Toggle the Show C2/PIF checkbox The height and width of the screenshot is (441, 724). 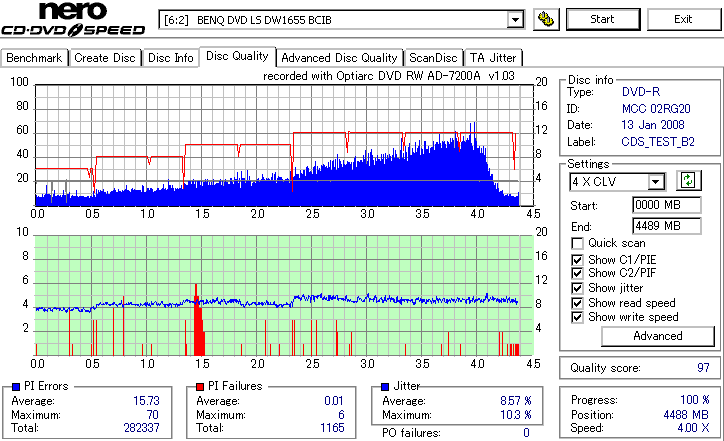[x=577, y=273]
